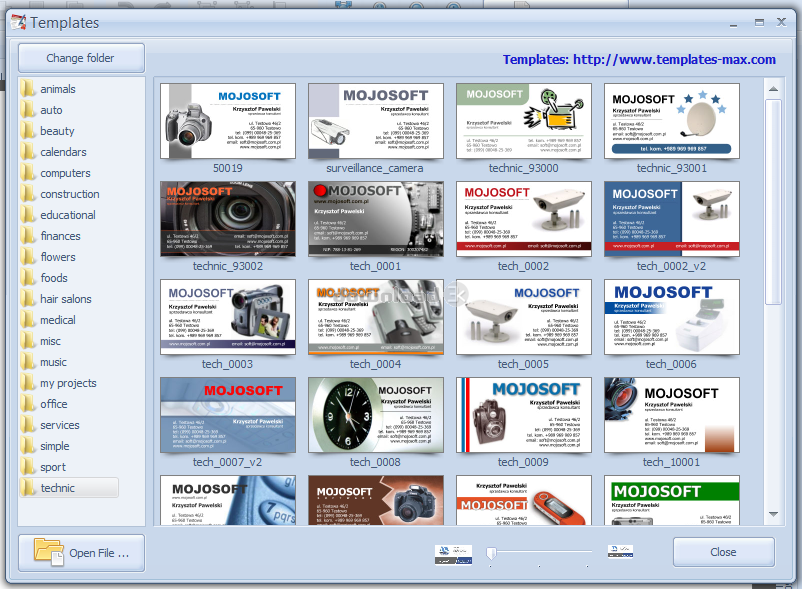The height and width of the screenshot is (589, 802).
Task: Click the flowers folder icon
Action: tap(28, 257)
